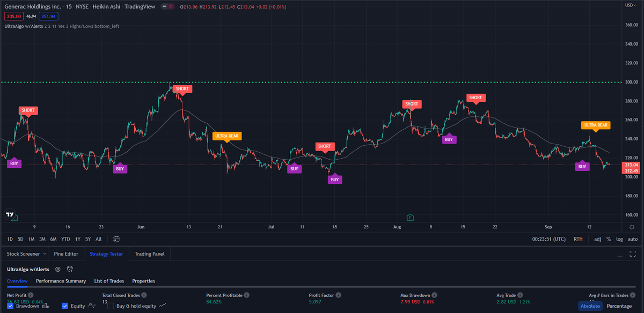Open the Performance Summary tab
Viewport: 644px width, 313px height.
click(x=61, y=281)
